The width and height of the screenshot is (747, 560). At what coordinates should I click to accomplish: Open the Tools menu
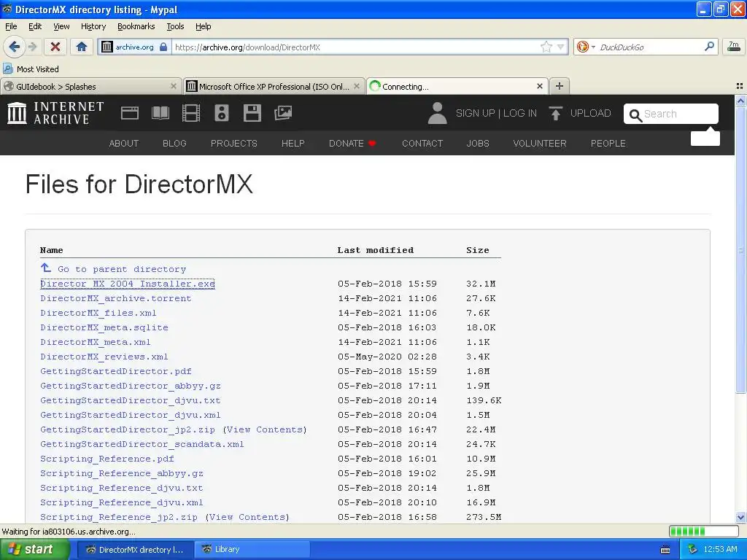coord(175,26)
